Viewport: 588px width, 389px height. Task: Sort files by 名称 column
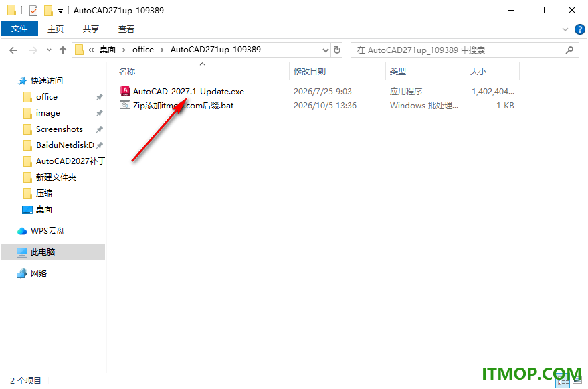coord(127,72)
